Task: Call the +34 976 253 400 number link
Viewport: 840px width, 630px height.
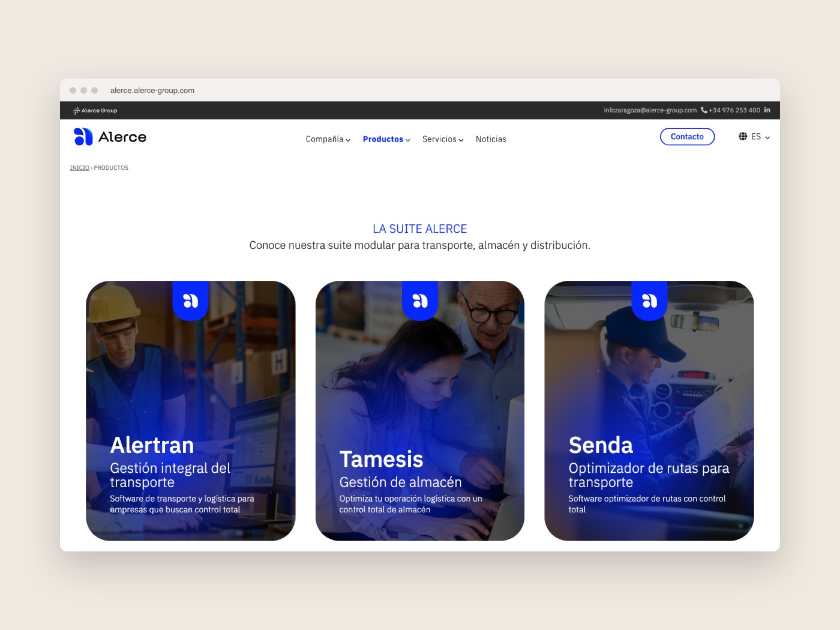Action: [x=734, y=110]
